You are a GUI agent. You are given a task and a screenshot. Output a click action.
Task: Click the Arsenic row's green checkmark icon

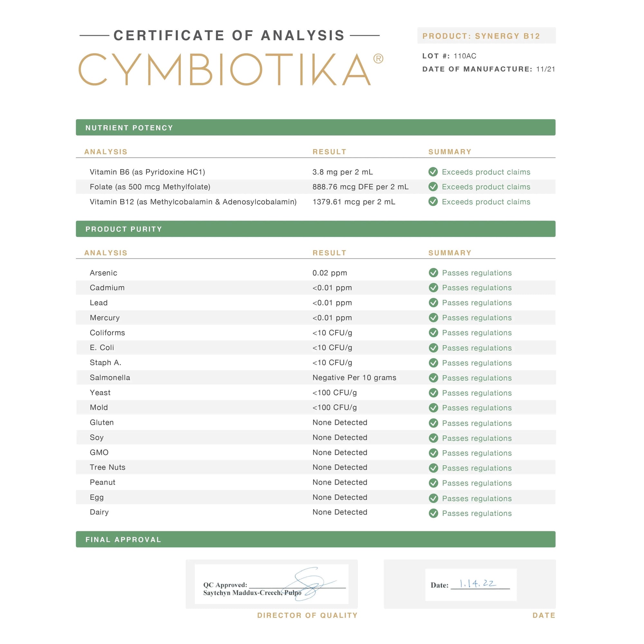(x=433, y=273)
